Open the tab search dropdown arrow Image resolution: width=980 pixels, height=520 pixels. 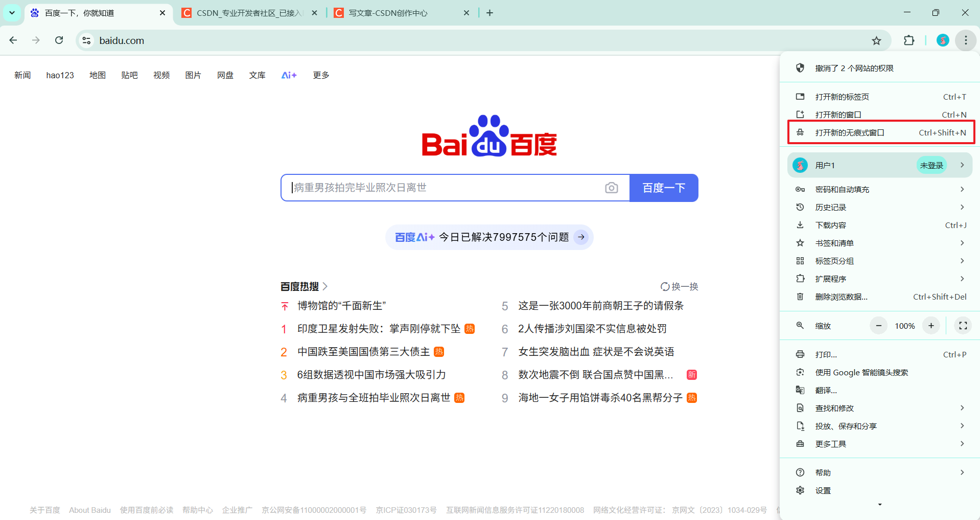coord(12,13)
